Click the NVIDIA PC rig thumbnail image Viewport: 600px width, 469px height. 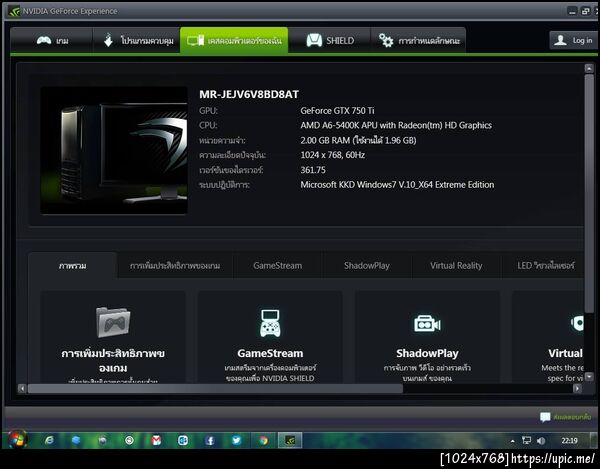click(x=114, y=150)
